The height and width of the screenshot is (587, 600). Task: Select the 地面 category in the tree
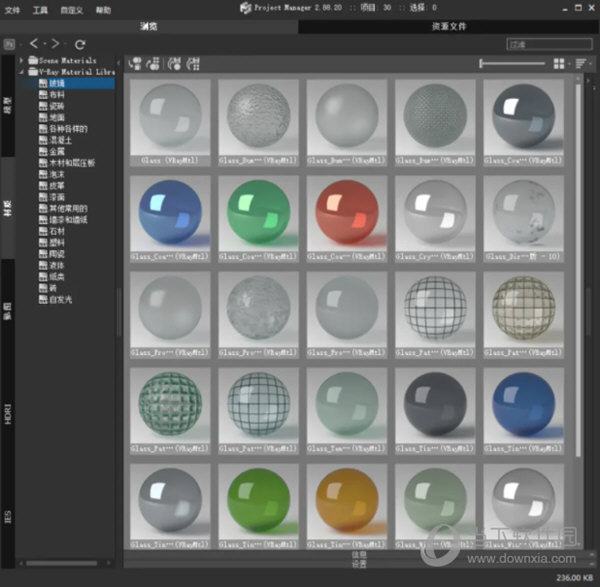coord(57,117)
